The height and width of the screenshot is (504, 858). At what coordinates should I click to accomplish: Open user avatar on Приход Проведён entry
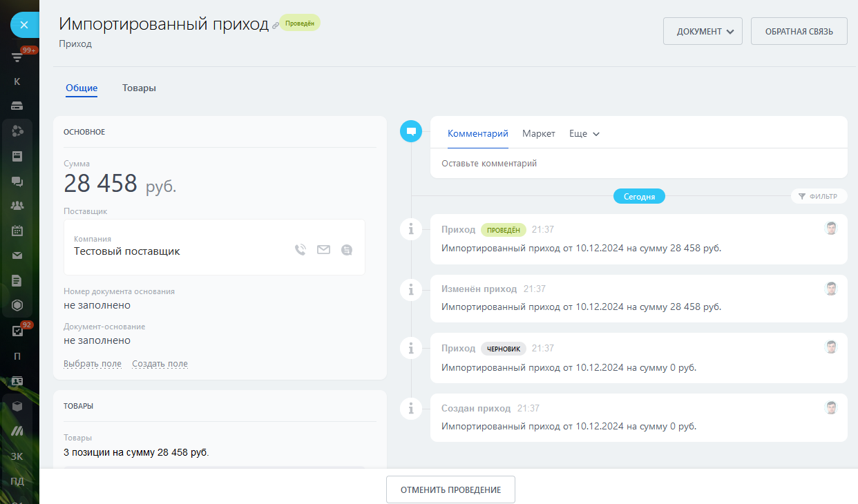831,229
